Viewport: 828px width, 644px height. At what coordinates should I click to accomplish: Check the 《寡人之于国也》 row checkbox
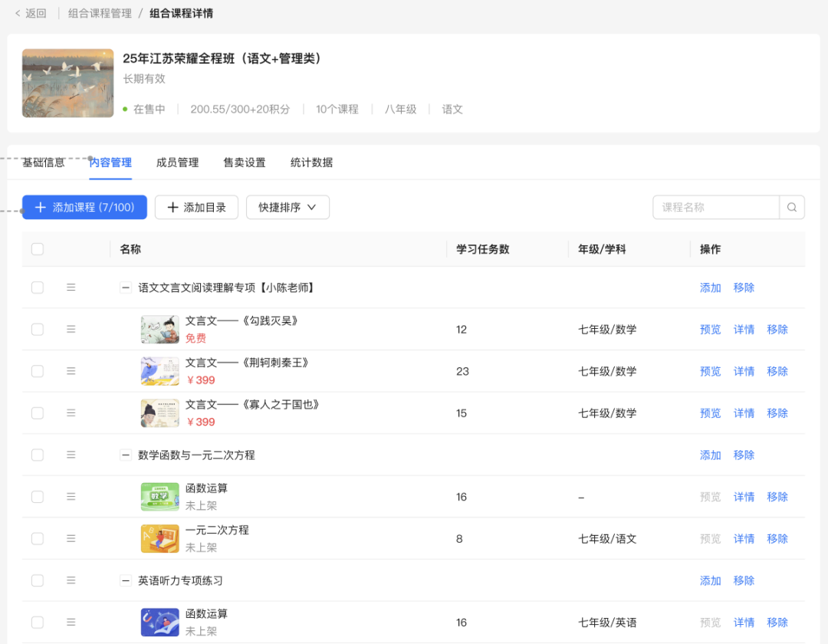pyautogui.click(x=38, y=412)
